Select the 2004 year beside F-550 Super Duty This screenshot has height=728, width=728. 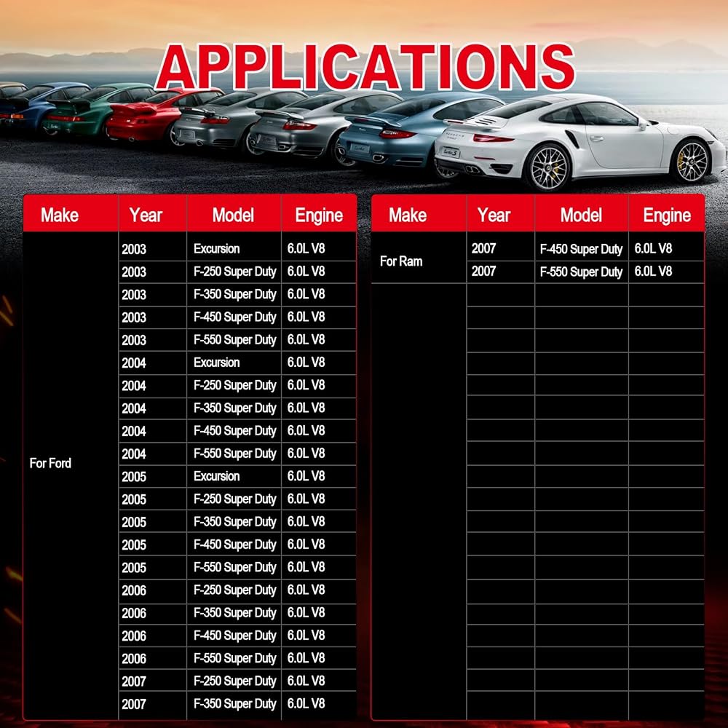pyautogui.click(x=134, y=454)
